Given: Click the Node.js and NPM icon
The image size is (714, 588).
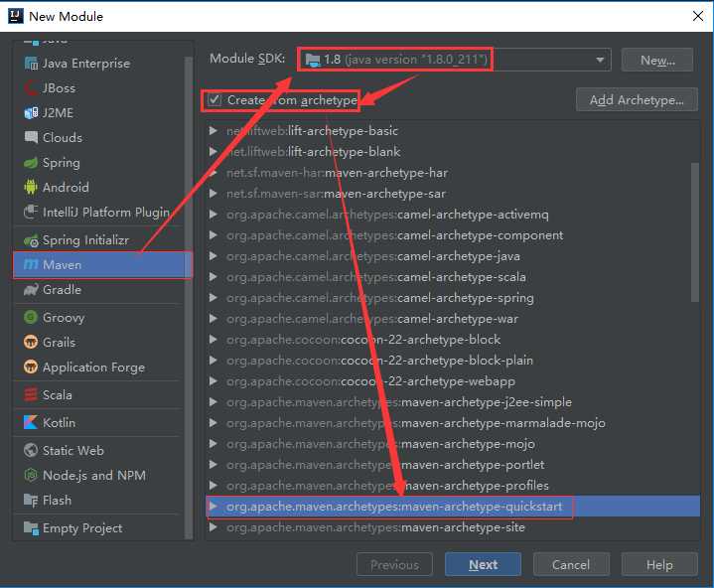Looking at the screenshot, I should tap(31, 475).
